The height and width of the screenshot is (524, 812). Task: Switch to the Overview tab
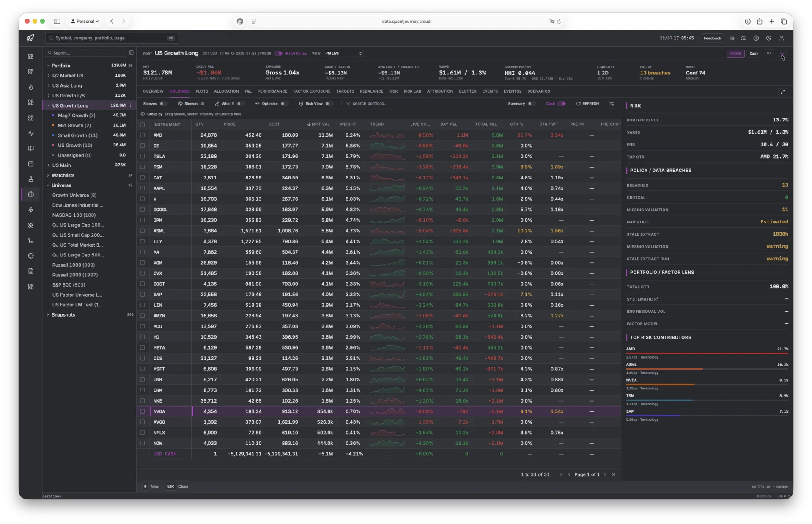tap(153, 91)
